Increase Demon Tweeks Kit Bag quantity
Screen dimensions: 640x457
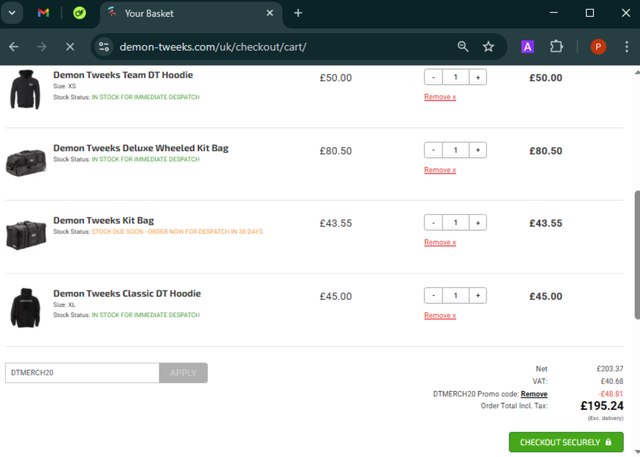point(478,222)
